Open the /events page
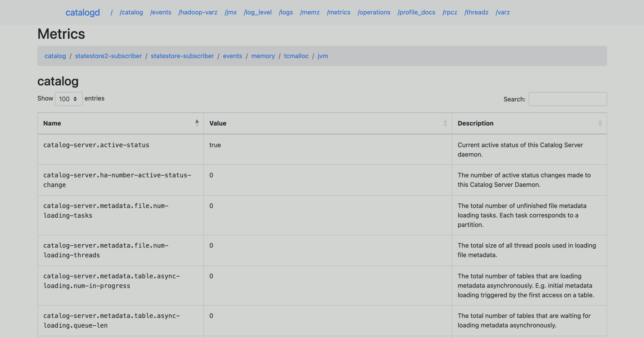Image resolution: width=644 pixels, height=338 pixels. tap(161, 12)
